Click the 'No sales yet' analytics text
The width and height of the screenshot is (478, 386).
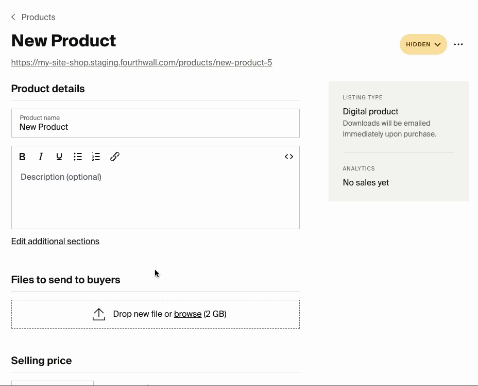[x=366, y=183]
